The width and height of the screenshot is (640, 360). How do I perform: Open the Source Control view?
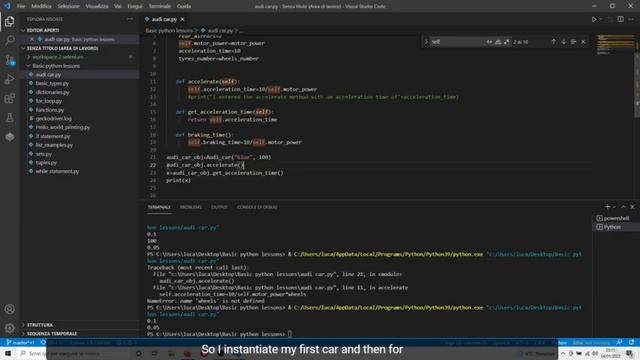pos(9,60)
